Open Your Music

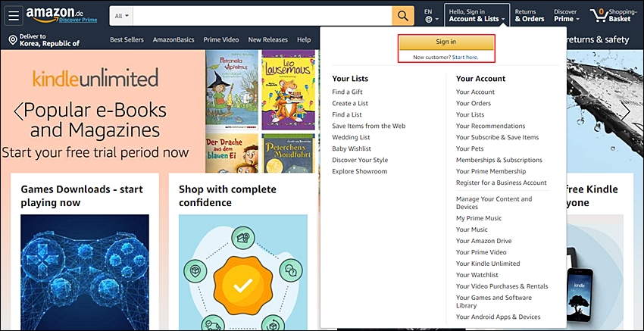coord(471,230)
